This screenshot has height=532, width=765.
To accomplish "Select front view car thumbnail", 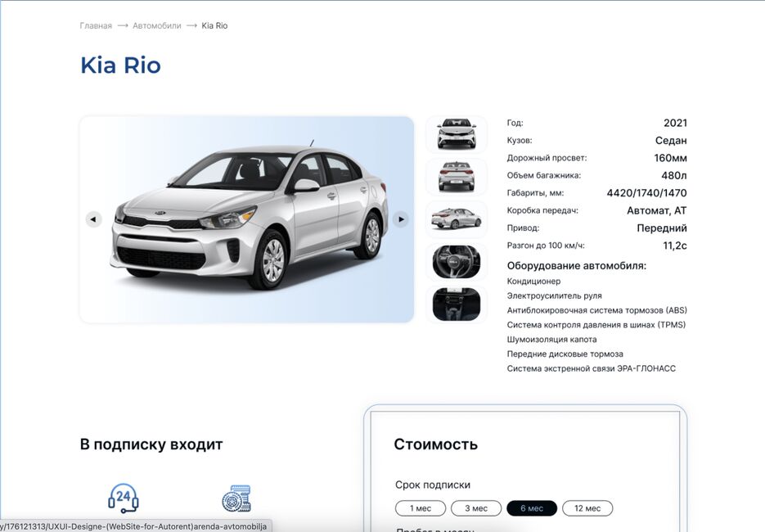I will coord(457,134).
